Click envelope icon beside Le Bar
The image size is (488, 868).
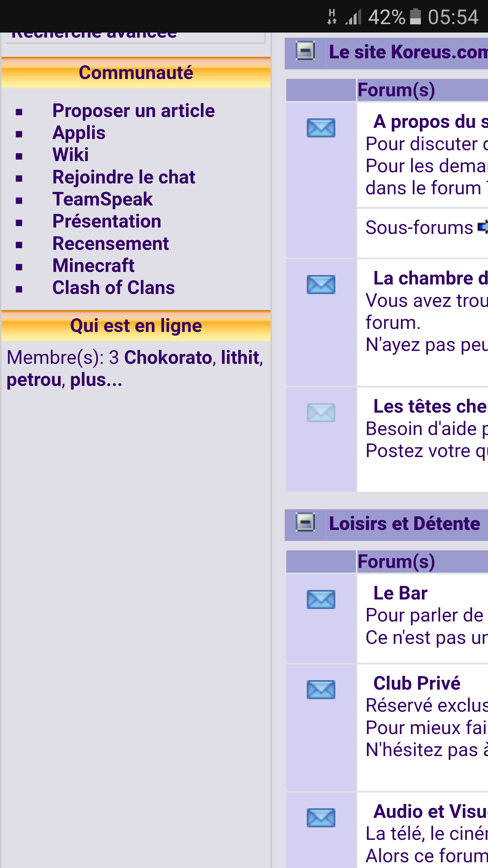[x=321, y=599]
